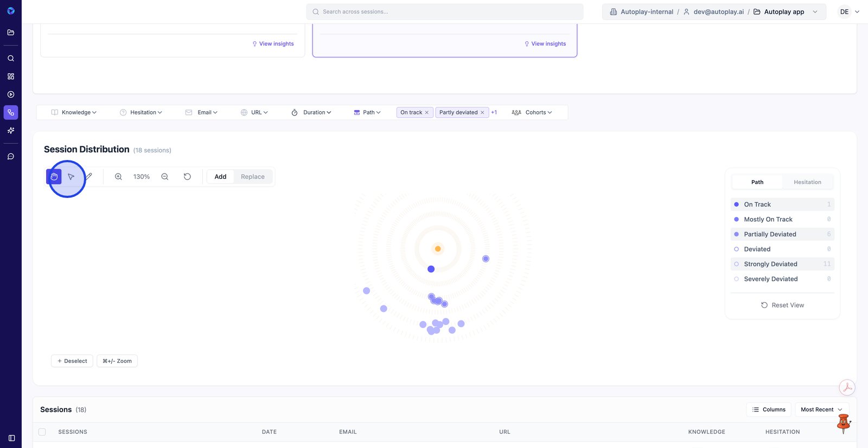868x448 pixels.
Task: Click the Reset View button
Action: [x=782, y=305]
